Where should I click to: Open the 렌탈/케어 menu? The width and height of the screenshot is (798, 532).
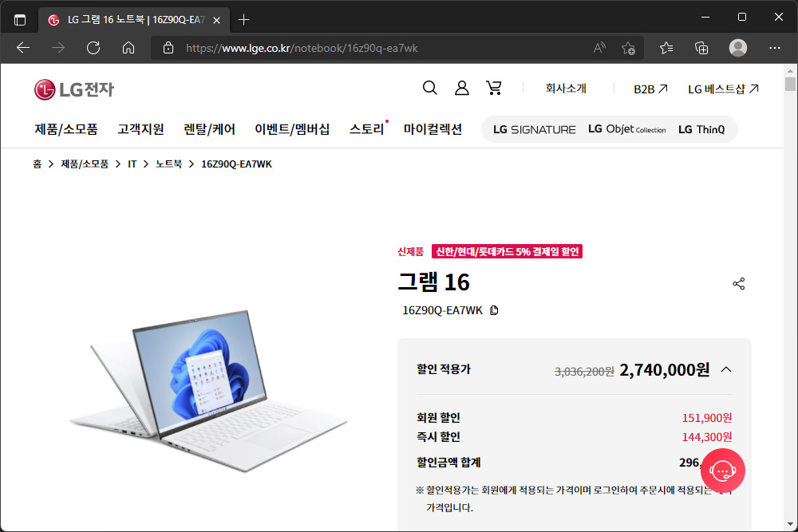pyautogui.click(x=210, y=129)
